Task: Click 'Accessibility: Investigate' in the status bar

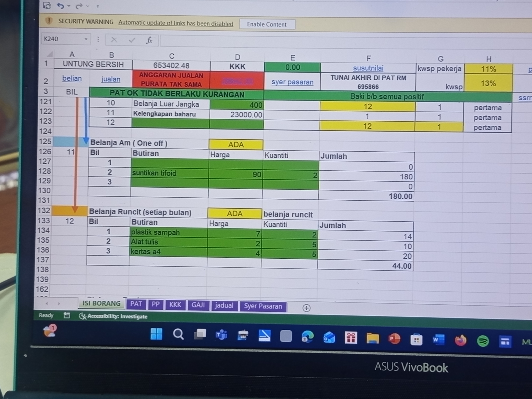Action: click(x=113, y=316)
